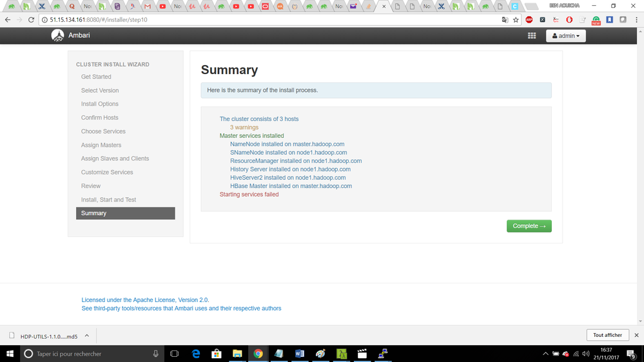This screenshot has height=362, width=644.
Task: Click the page vertical scrollbar
Action: coord(640,176)
